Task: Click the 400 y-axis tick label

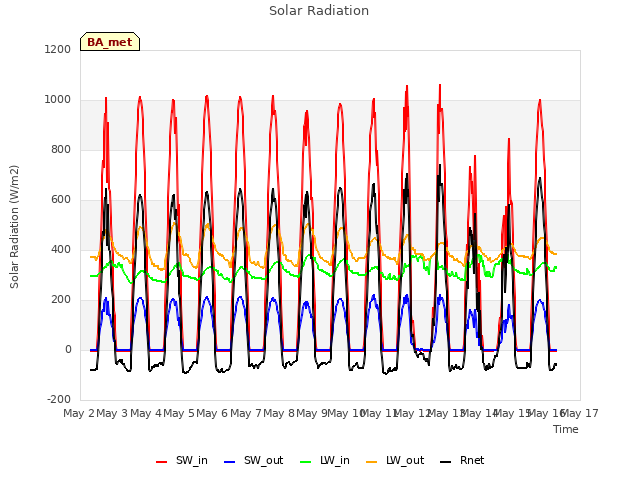Action: point(61,249)
